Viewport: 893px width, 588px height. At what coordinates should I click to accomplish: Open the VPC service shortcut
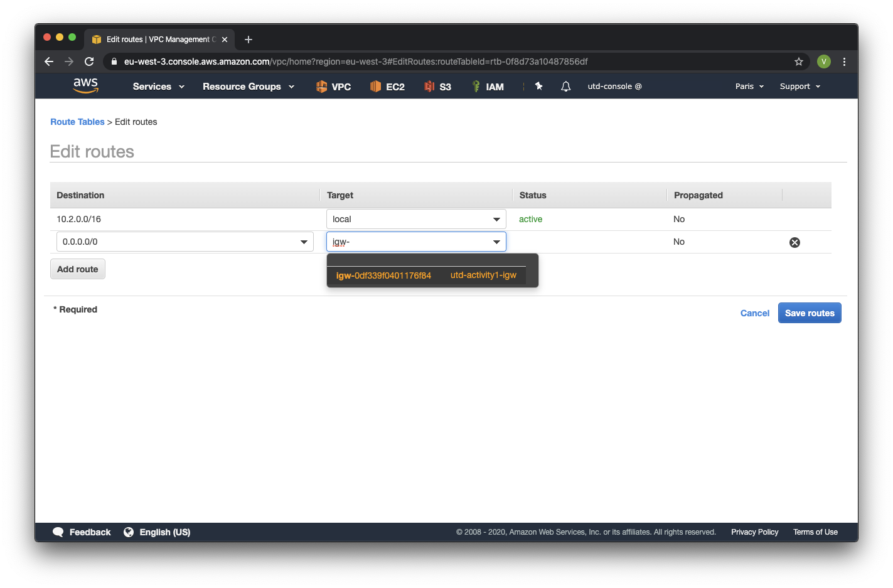333,87
